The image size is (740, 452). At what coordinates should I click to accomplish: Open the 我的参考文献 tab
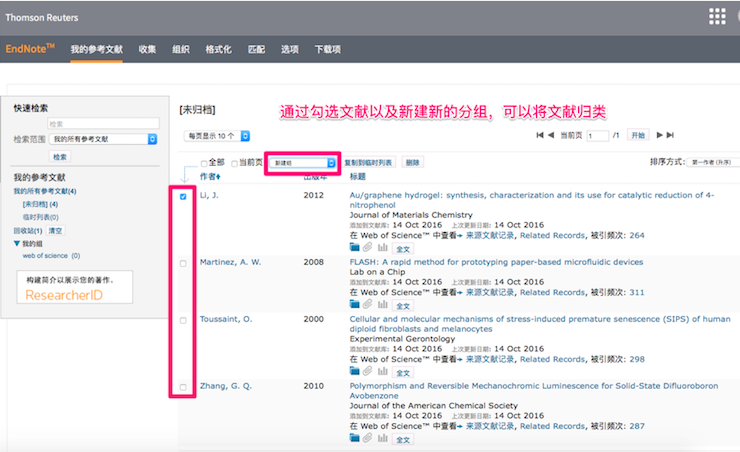97,49
